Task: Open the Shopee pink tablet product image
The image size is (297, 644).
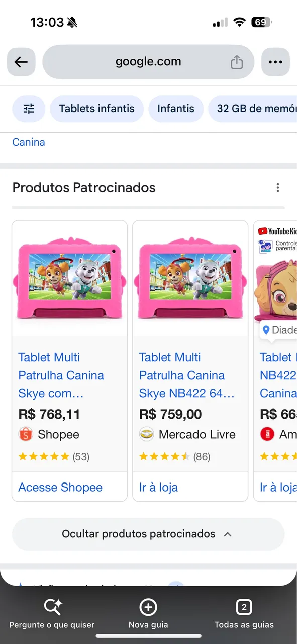Action: tap(69, 279)
